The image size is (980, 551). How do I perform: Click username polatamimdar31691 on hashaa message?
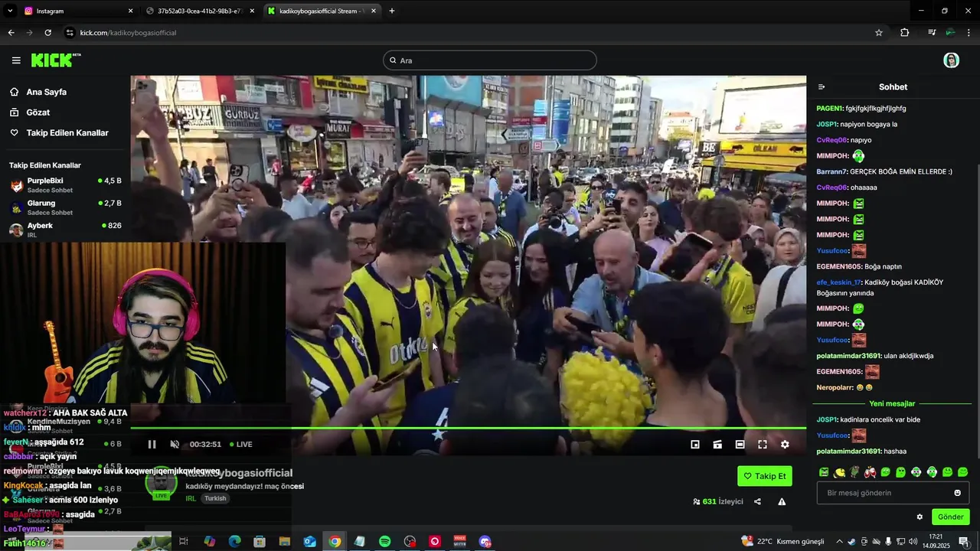pyautogui.click(x=849, y=452)
